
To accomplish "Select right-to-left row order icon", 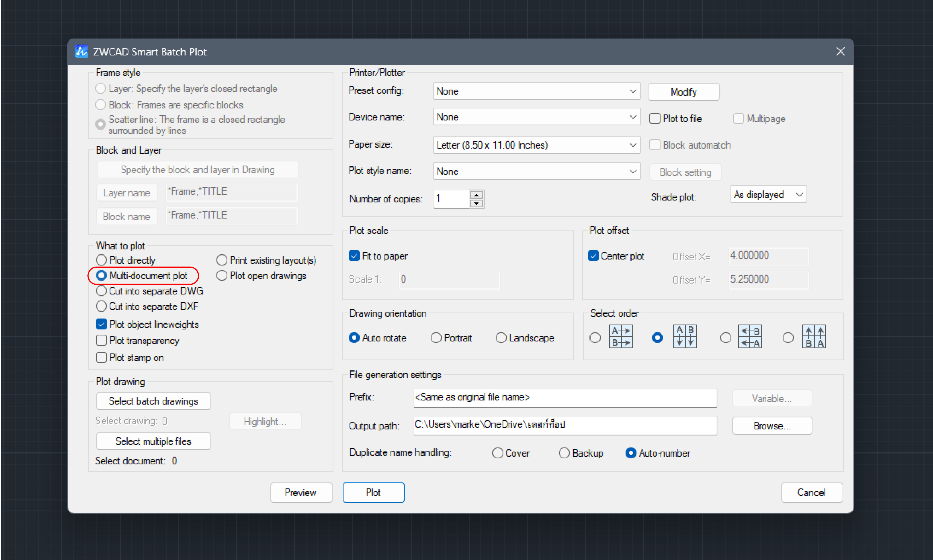I will pos(750,337).
